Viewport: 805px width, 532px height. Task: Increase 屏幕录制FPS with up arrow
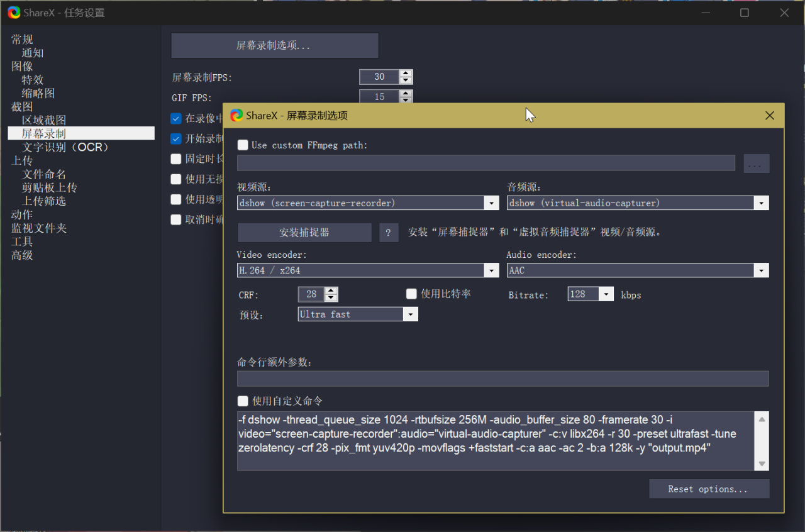coord(406,73)
